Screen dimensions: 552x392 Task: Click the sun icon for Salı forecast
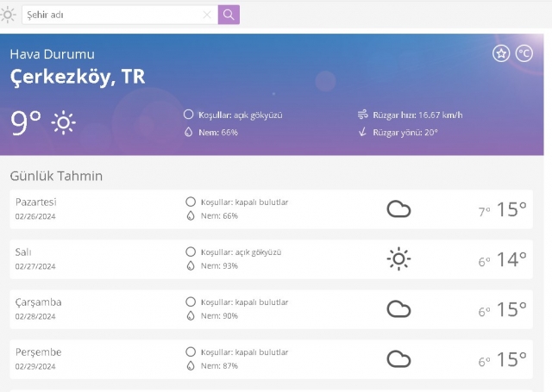pos(398,258)
